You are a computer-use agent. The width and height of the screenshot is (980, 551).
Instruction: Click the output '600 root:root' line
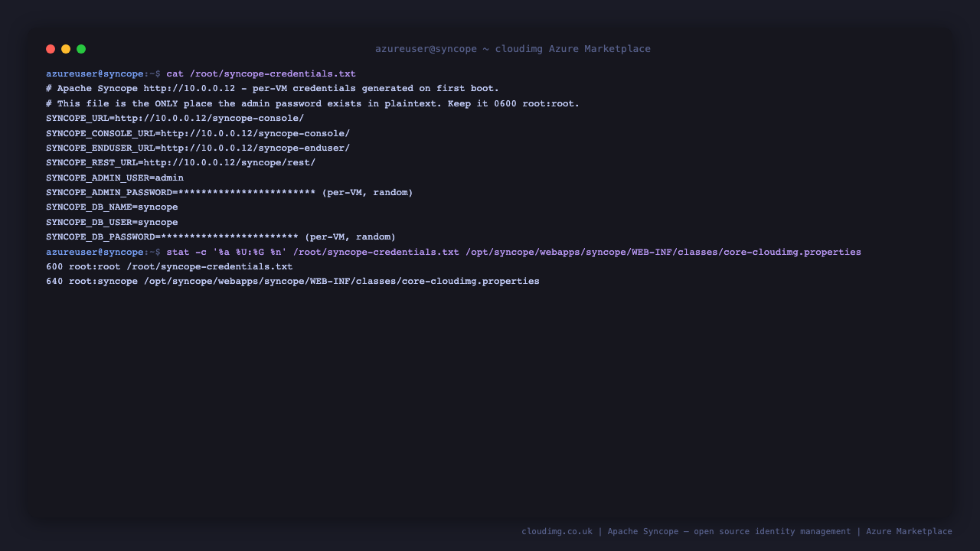pyautogui.click(x=169, y=267)
